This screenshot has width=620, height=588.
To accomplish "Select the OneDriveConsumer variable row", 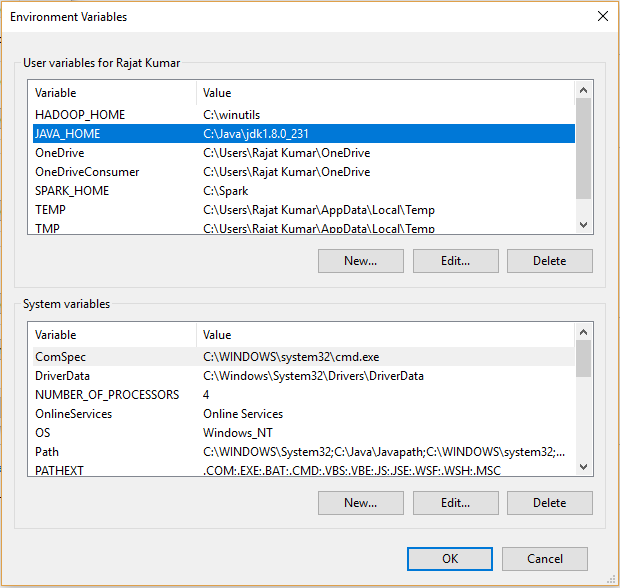I will pos(87,172).
